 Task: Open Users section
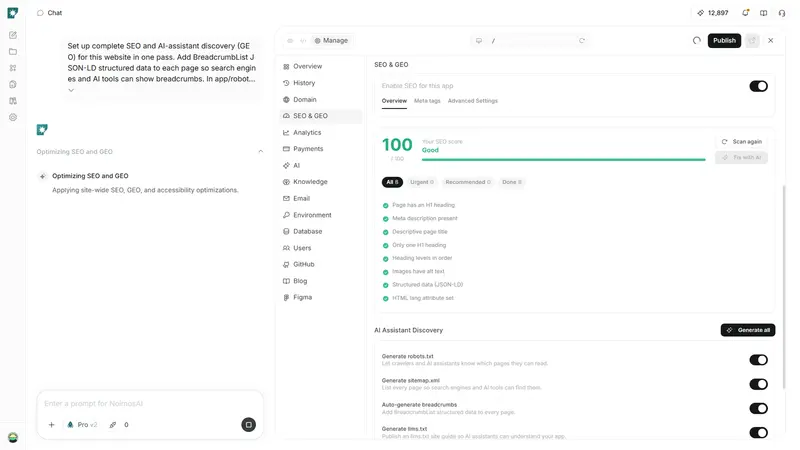click(x=320, y=248)
